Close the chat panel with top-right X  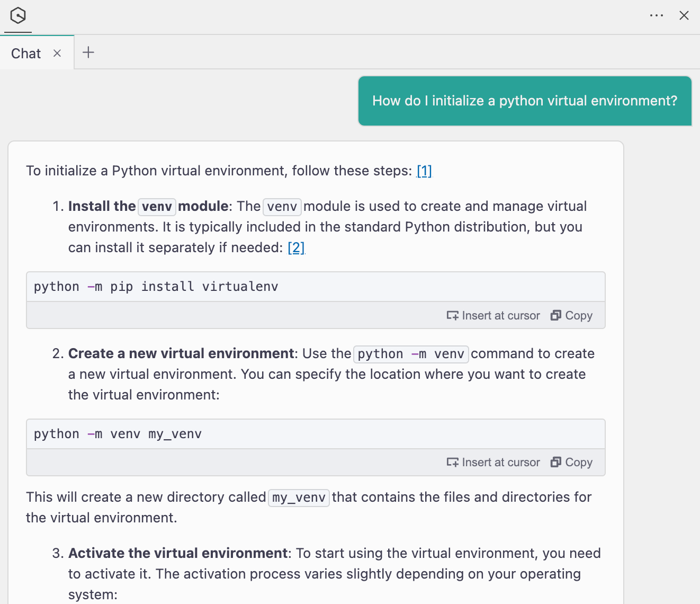click(684, 16)
